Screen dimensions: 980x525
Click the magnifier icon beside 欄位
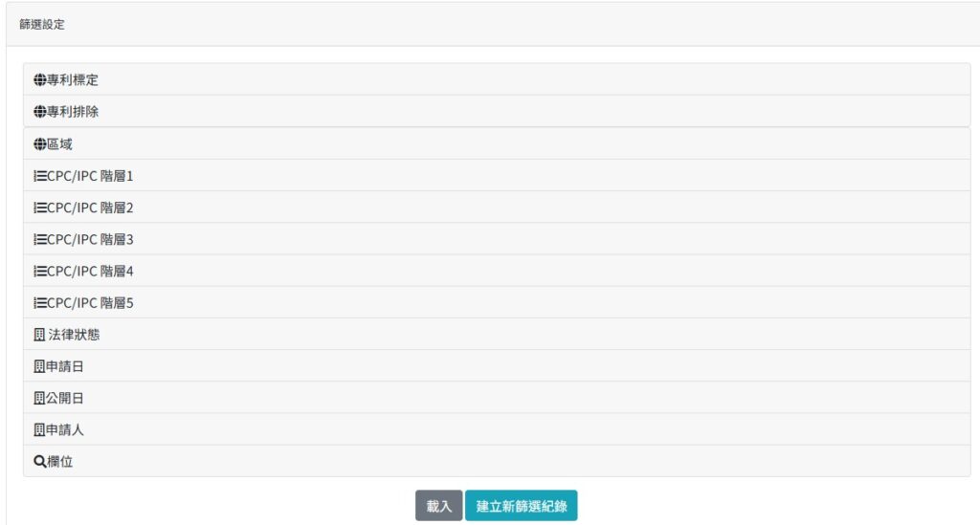40,461
